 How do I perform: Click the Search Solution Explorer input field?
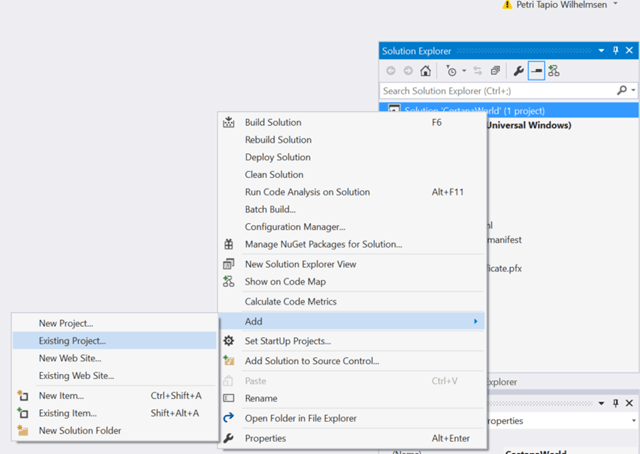coord(497,90)
